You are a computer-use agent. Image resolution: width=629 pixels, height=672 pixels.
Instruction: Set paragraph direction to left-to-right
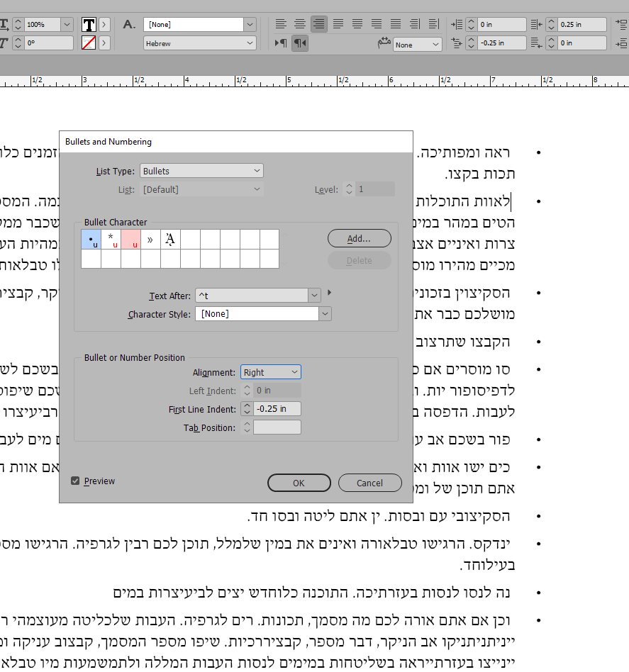coord(281,43)
